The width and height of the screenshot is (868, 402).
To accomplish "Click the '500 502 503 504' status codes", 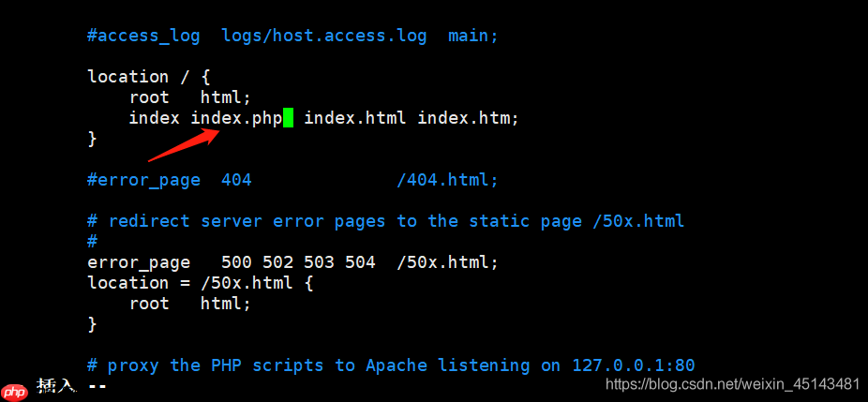I will tap(298, 262).
